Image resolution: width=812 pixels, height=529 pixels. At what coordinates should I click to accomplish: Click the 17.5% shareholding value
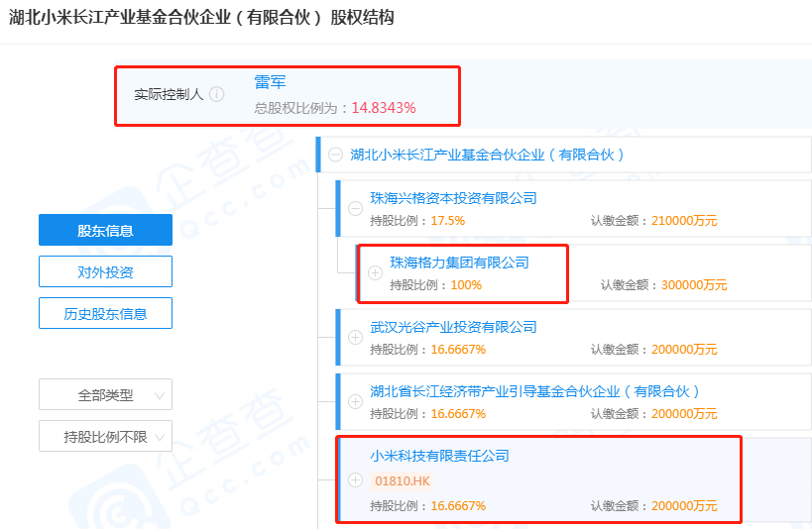448,221
